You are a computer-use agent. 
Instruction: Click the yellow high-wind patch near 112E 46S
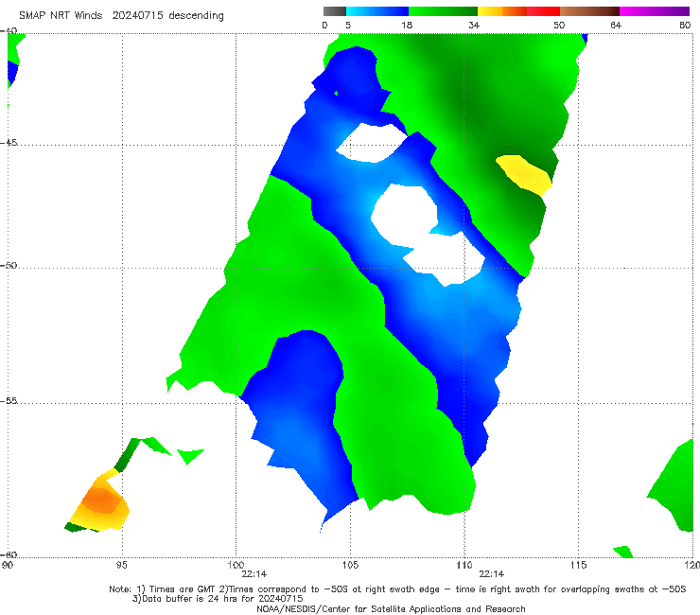(x=525, y=174)
